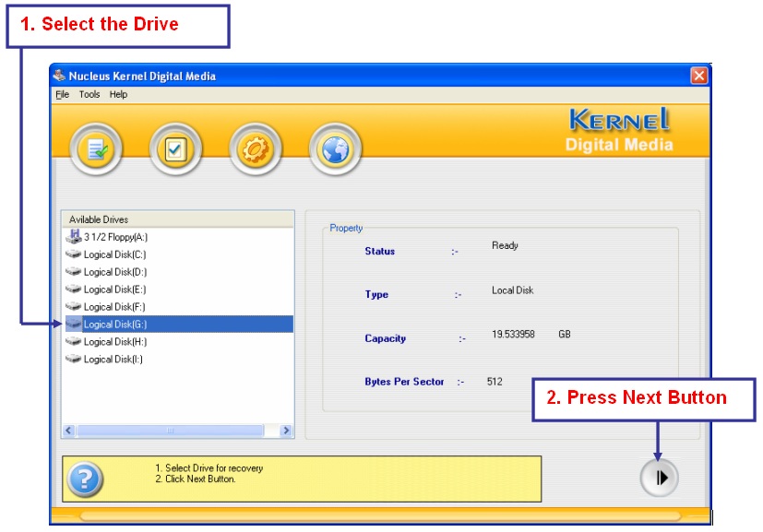Click the Avilable Drives column header
The image size is (763, 532).
coord(178,219)
